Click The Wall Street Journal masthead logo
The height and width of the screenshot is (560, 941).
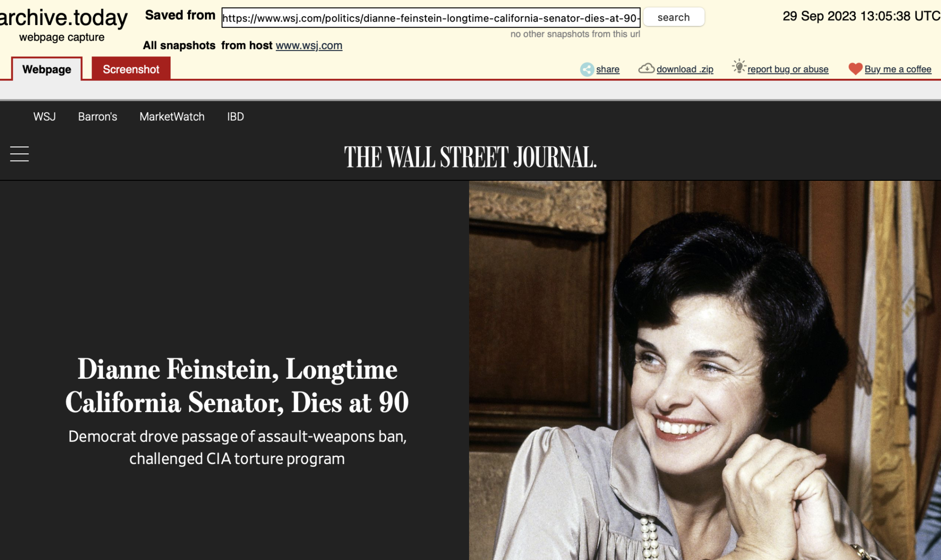tap(470, 157)
